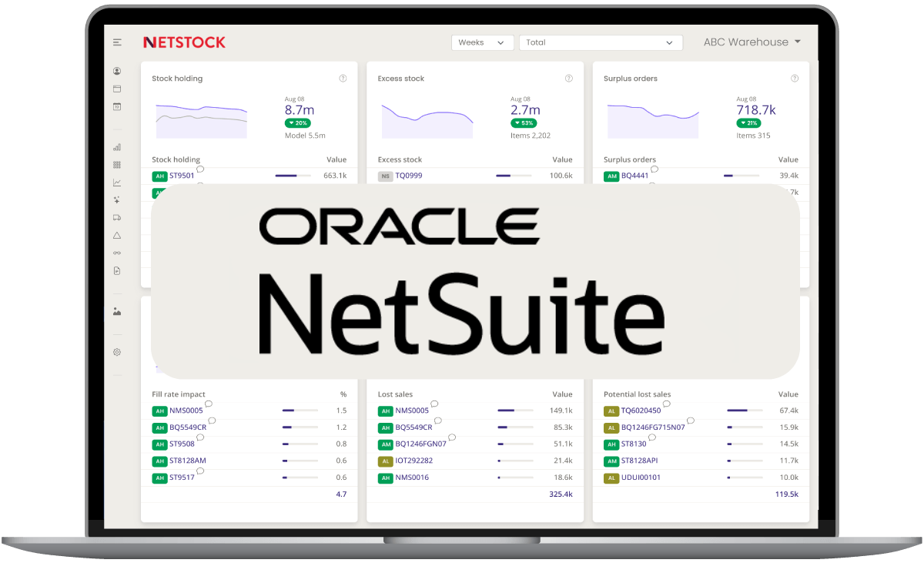Click the progress bar for TQ0999
The width and height of the screenshot is (924, 563).
[x=514, y=176]
